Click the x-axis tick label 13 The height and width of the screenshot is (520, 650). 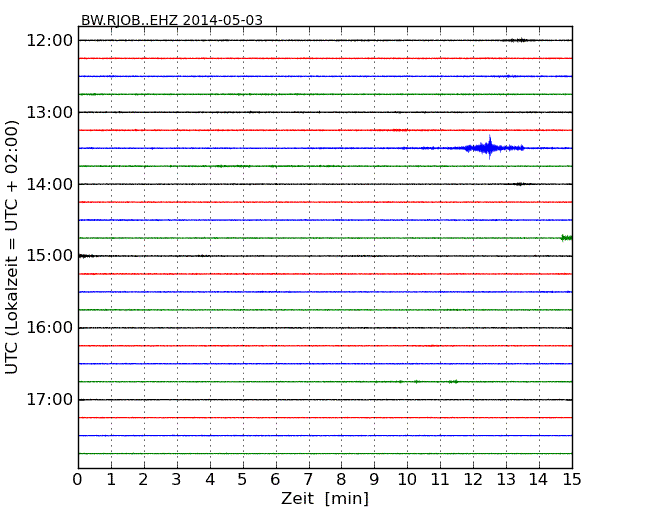[506, 479]
